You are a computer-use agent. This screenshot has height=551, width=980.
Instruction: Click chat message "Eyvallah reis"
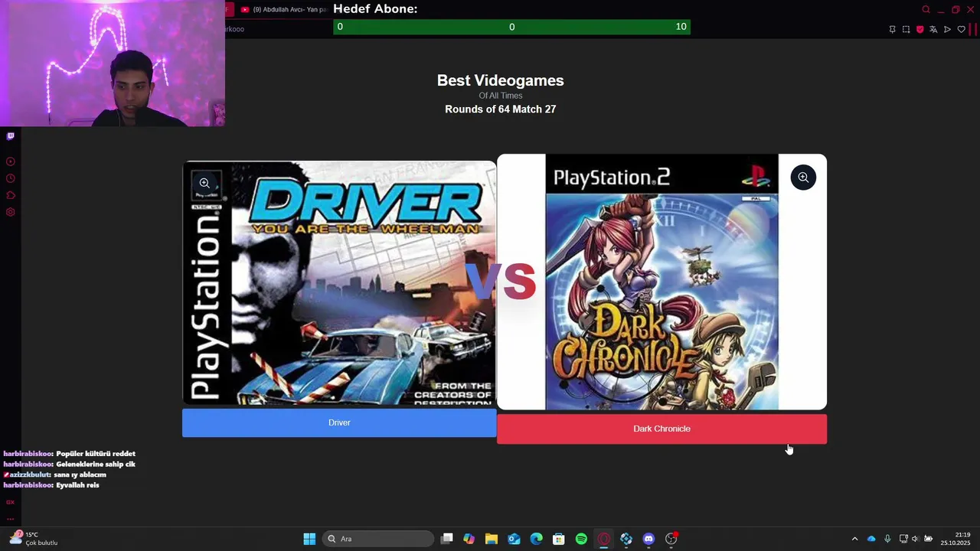[x=77, y=485]
